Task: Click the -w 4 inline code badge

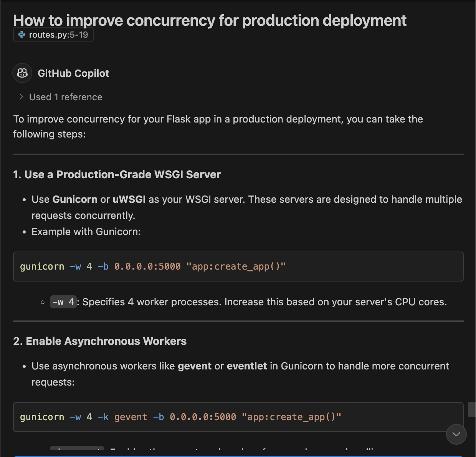Action: [x=63, y=302]
